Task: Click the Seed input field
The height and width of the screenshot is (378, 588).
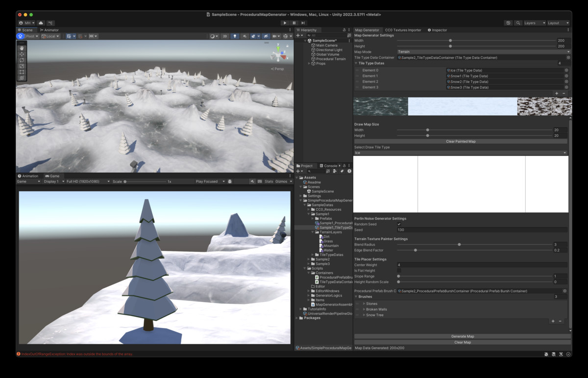Action: [x=482, y=229]
